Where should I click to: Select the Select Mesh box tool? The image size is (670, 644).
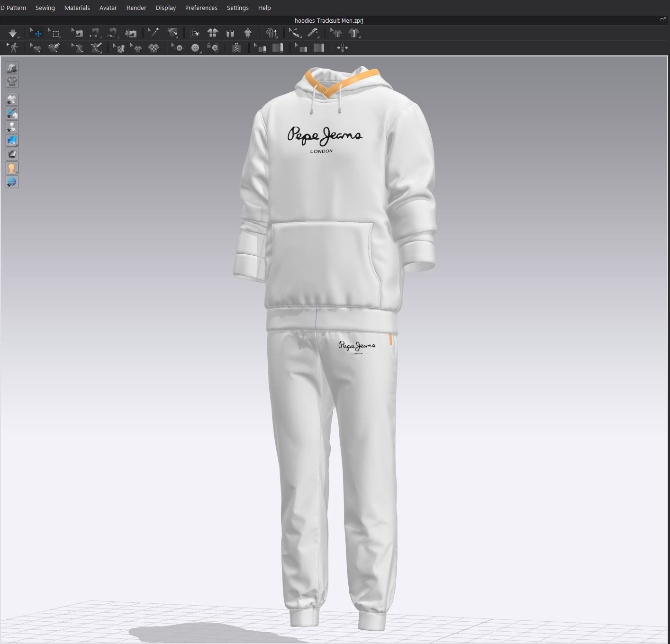(x=54, y=33)
